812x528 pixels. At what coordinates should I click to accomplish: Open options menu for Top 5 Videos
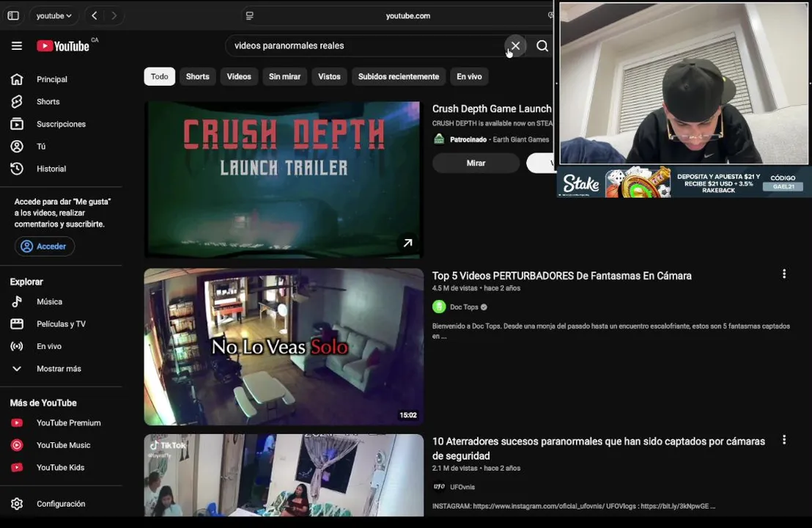click(784, 274)
